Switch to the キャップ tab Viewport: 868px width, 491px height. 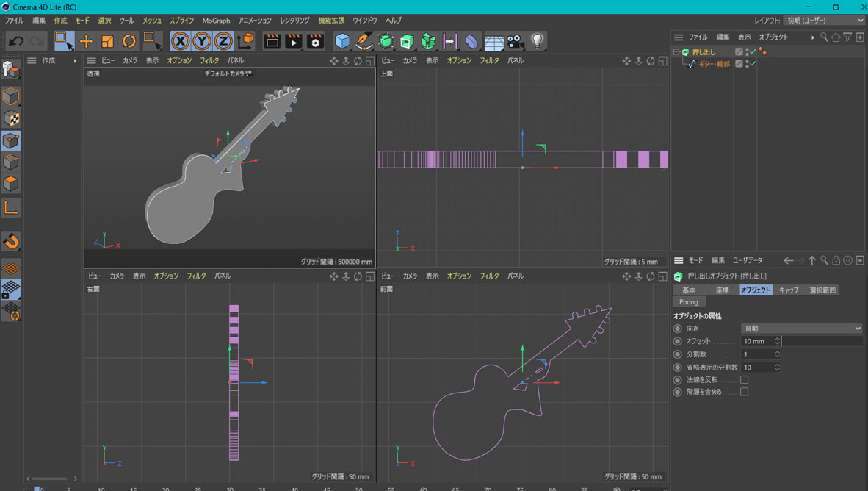[789, 290]
